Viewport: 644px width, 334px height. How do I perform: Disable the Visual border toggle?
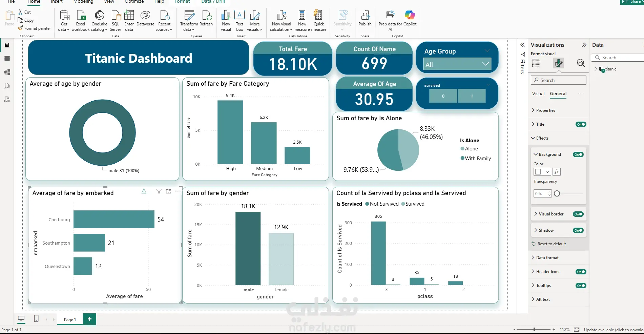pos(578,214)
